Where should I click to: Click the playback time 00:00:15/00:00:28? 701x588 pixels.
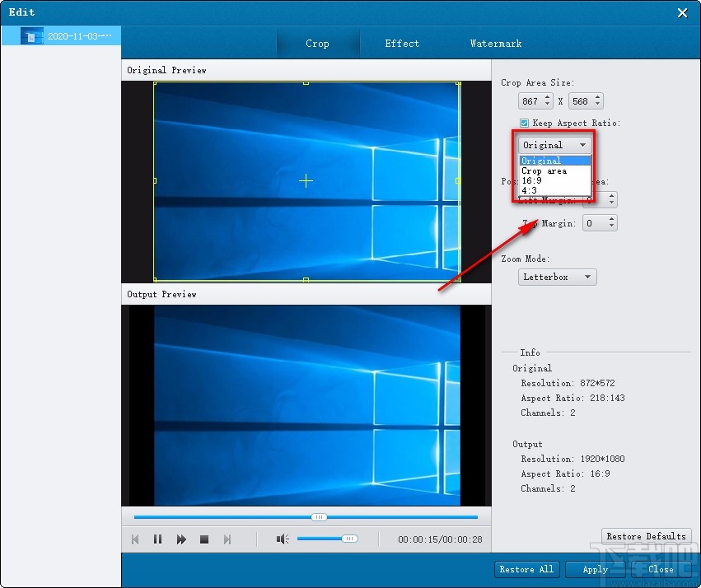click(x=440, y=539)
